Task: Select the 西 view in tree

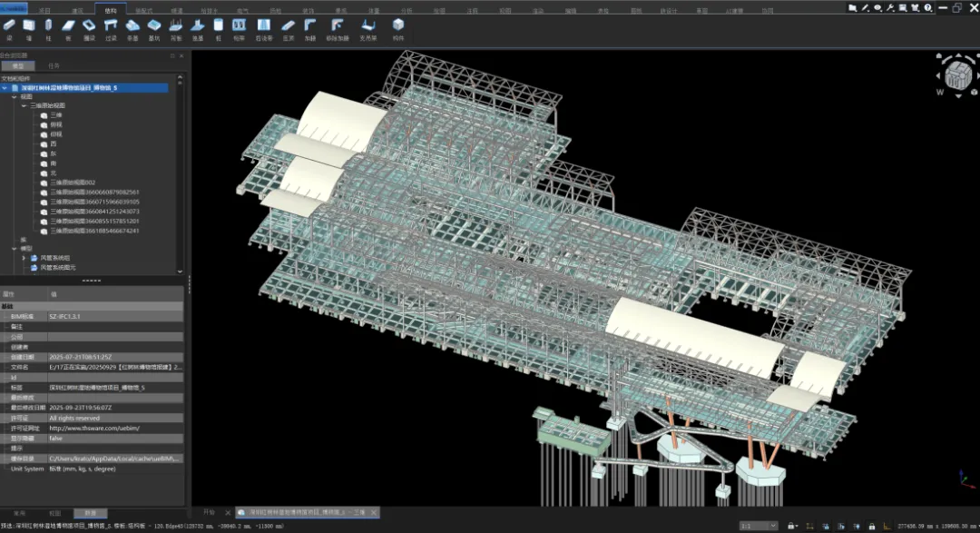Action: coord(54,143)
